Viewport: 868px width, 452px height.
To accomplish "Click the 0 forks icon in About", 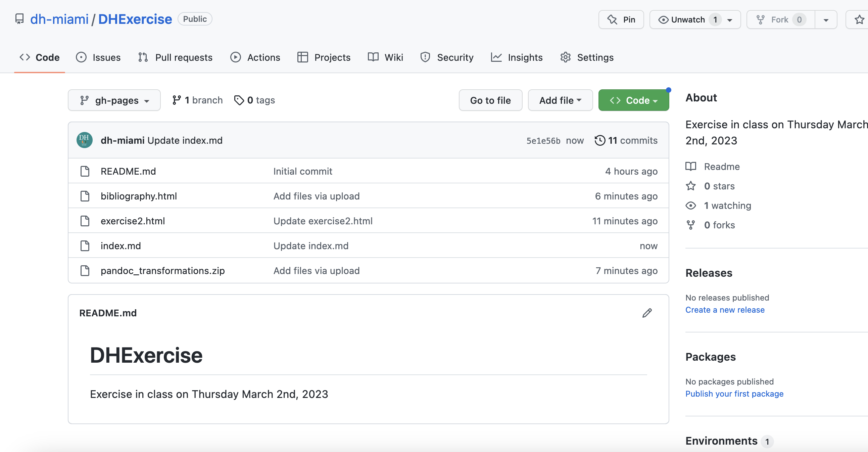I will pyautogui.click(x=691, y=225).
